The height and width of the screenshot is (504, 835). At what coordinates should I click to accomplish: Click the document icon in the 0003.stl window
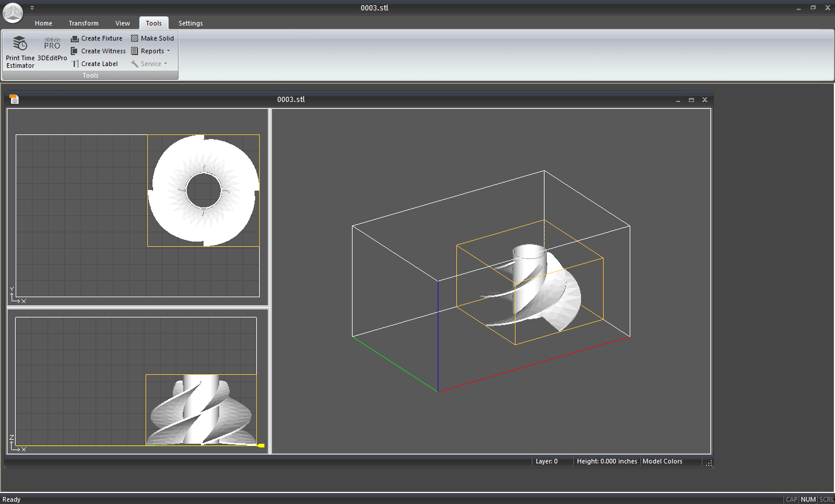click(13, 99)
